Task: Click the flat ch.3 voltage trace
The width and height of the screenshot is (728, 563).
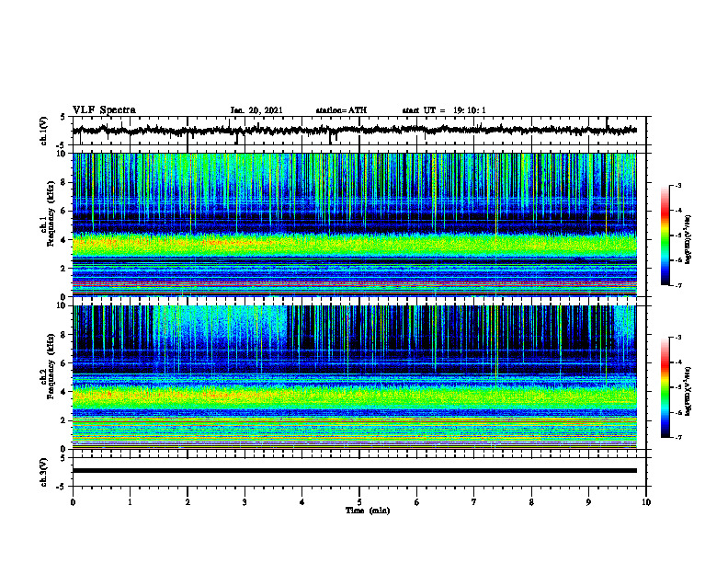Action: pyautogui.click(x=355, y=471)
